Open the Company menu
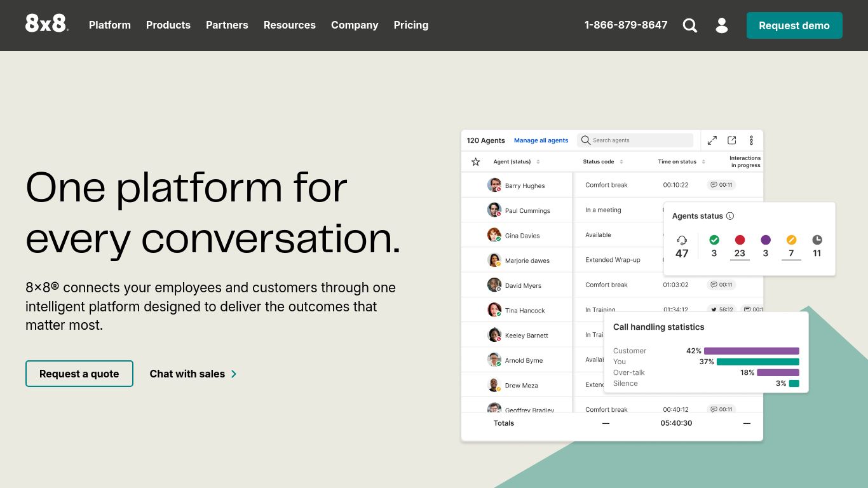The width and height of the screenshot is (868, 488). pos(355,25)
